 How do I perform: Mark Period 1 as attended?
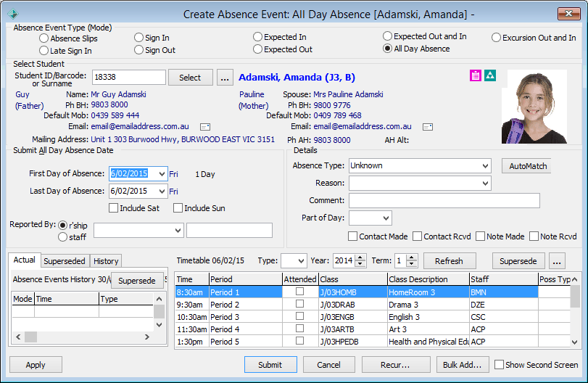coord(299,292)
